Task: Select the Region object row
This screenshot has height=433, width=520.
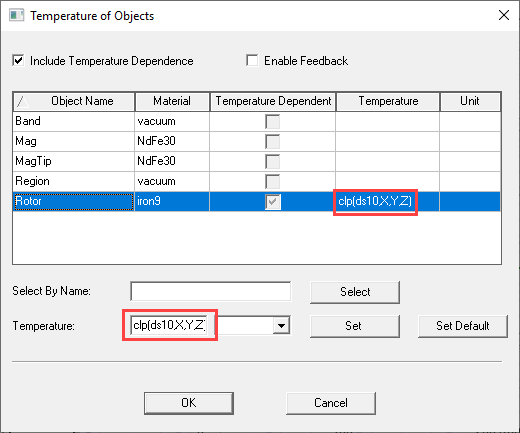Action: 256,181
